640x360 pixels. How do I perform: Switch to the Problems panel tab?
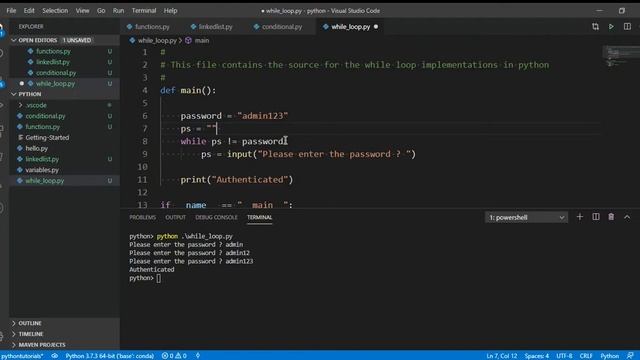pos(142,218)
